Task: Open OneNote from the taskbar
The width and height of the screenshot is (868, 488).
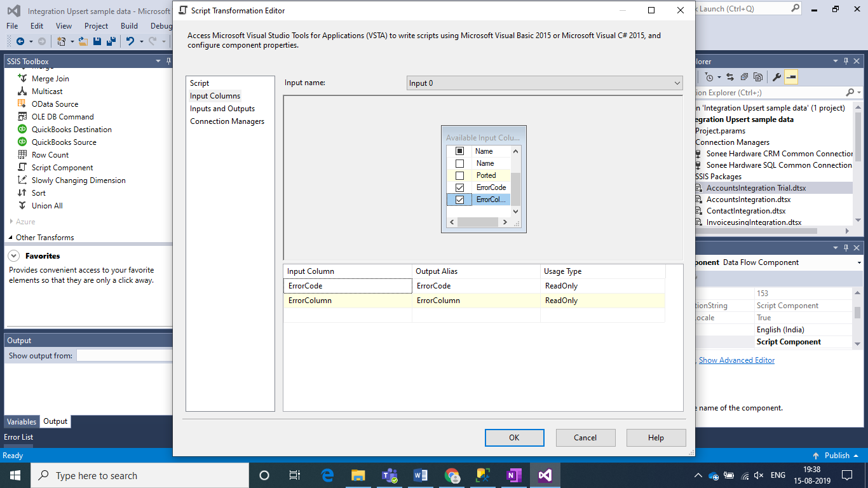Action: click(514, 475)
